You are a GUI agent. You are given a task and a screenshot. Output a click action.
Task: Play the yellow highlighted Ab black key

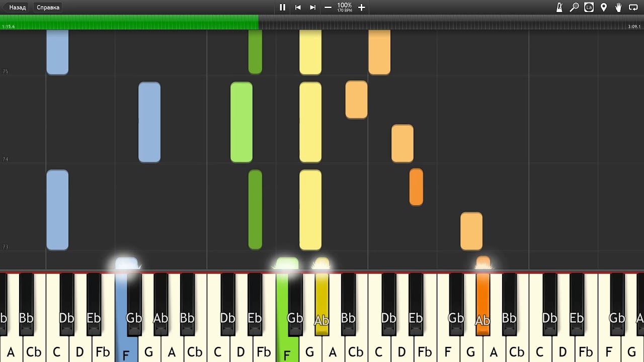[321, 304]
